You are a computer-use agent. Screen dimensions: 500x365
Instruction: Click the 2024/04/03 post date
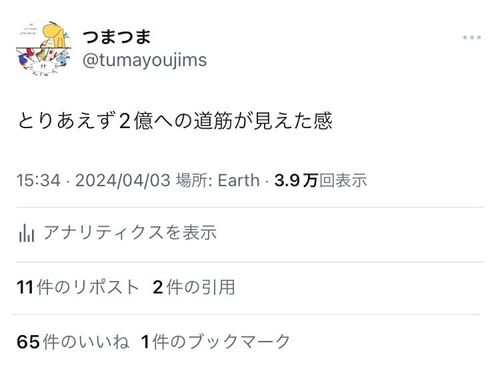(x=123, y=180)
